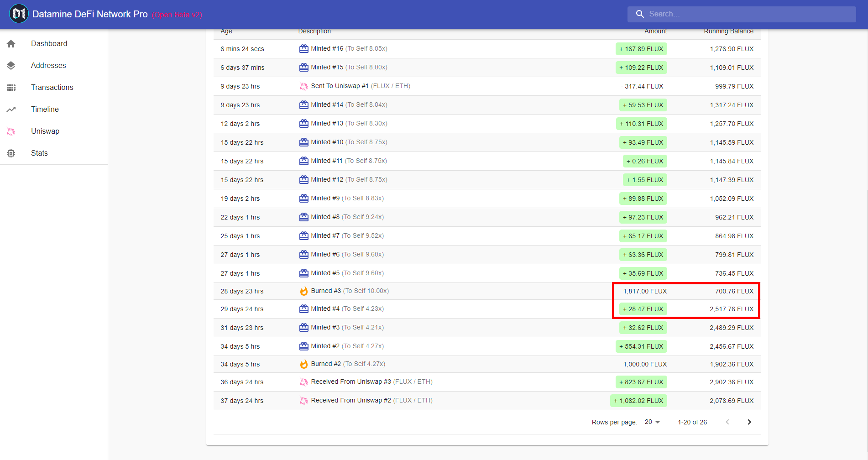This screenshot has width=868, height=460.
Task: Click the Uniswap unicorn sidebar icon
Action: [11, 131]
